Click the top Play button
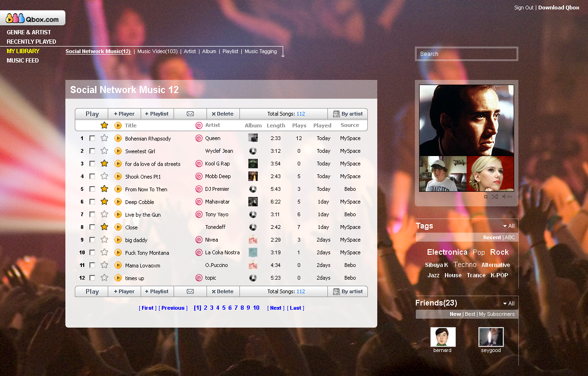The height and width of the screenshot is (376, 588). coord(92,114)
